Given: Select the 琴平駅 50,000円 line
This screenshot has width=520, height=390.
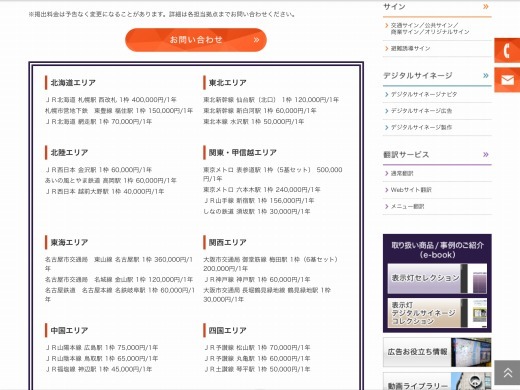Looking at the screenshot, I should (257, 369).
